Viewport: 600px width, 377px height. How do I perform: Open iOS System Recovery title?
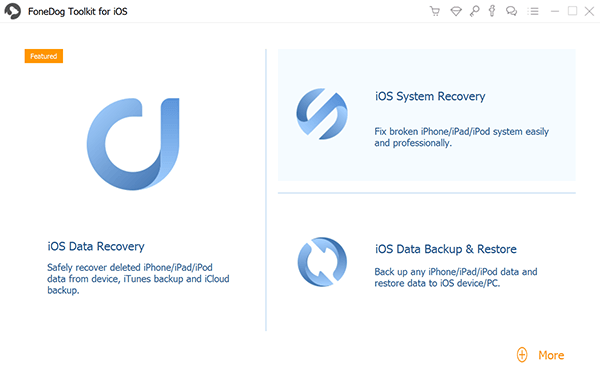pos(430,96)
